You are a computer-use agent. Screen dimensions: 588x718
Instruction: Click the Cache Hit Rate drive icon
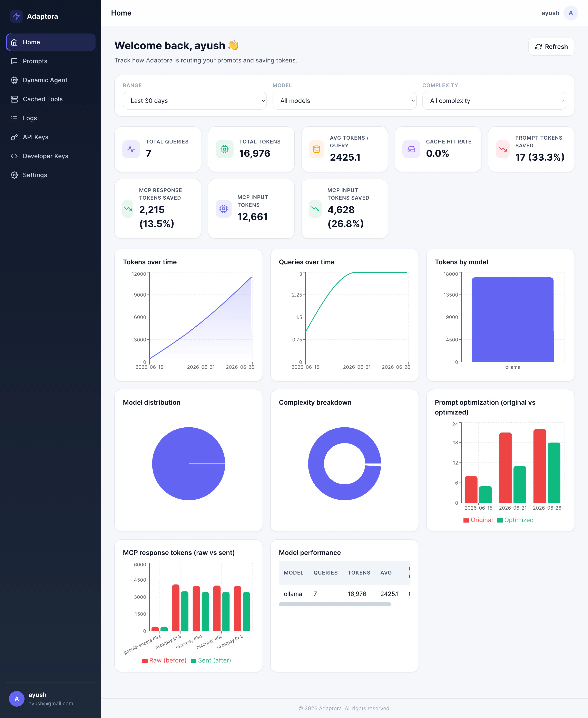pos(411,149)
